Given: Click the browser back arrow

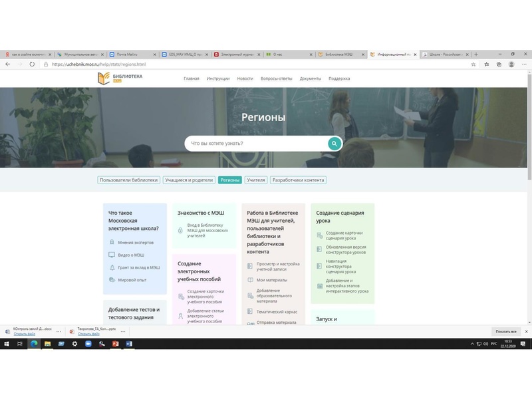Looking at the screenshot, I should pos(7,65).
